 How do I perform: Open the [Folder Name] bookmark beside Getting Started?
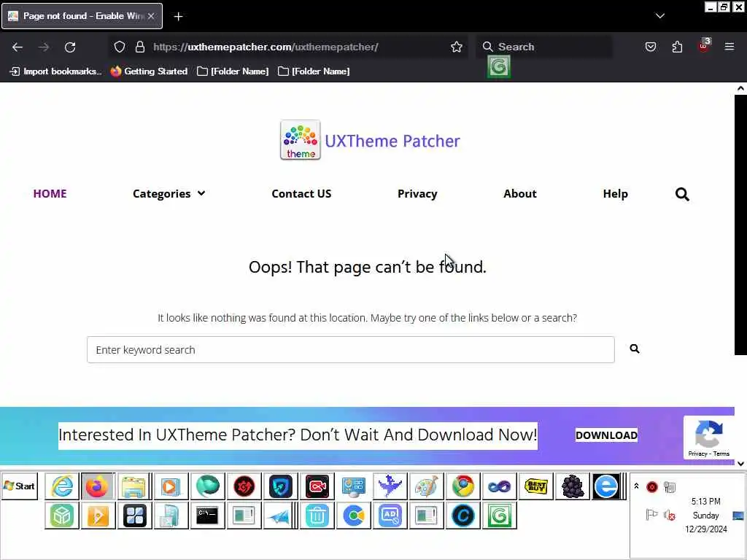coord(233,71)
